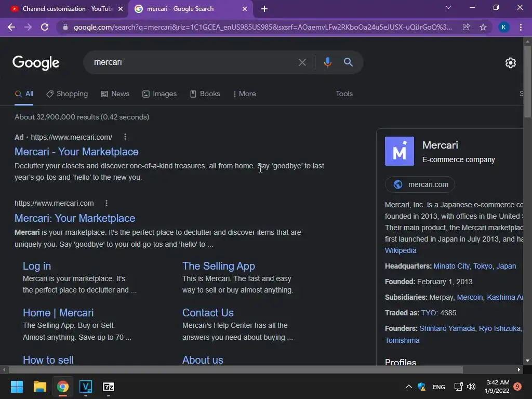Click the Windows Security shield tray icon
Viewport: 532px width, 399px height.
click(x=422, y=387)
